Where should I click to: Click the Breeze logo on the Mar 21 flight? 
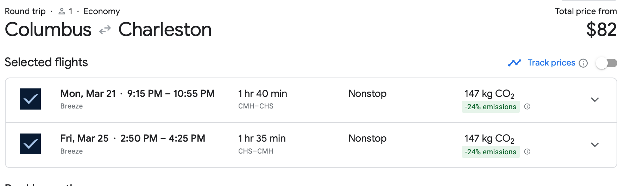pos(30,99)
